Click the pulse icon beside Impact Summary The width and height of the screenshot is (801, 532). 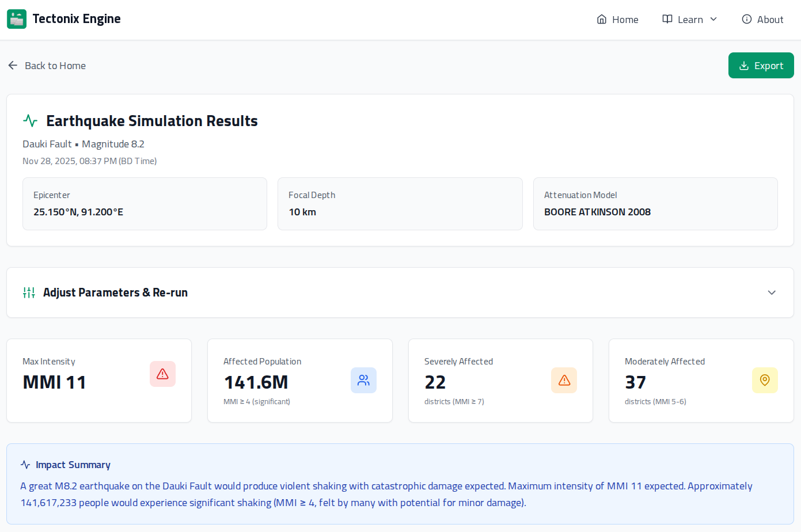click(x=25, y=465)
